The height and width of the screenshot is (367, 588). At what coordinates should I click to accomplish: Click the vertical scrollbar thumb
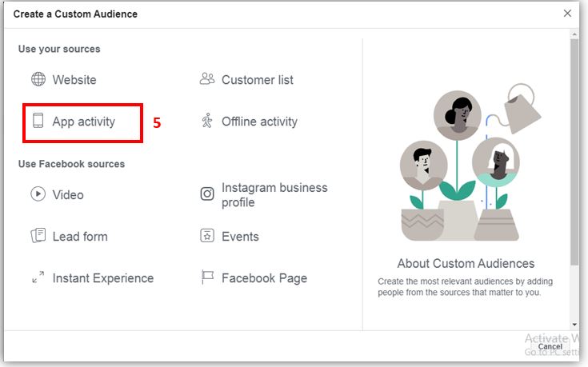pyautogui.click(x=574, y=152)
